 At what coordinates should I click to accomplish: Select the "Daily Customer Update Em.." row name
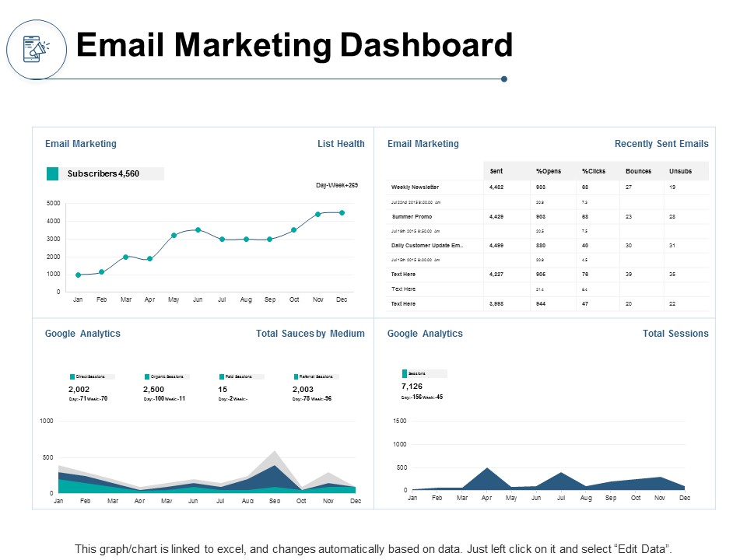click(x=427, y=246)
